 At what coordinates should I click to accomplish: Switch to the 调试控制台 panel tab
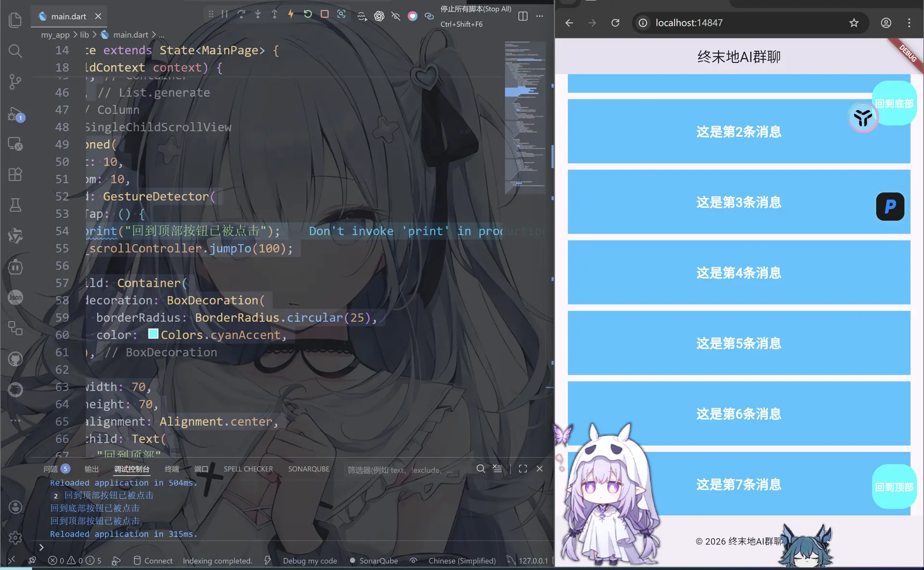(132, 469)
